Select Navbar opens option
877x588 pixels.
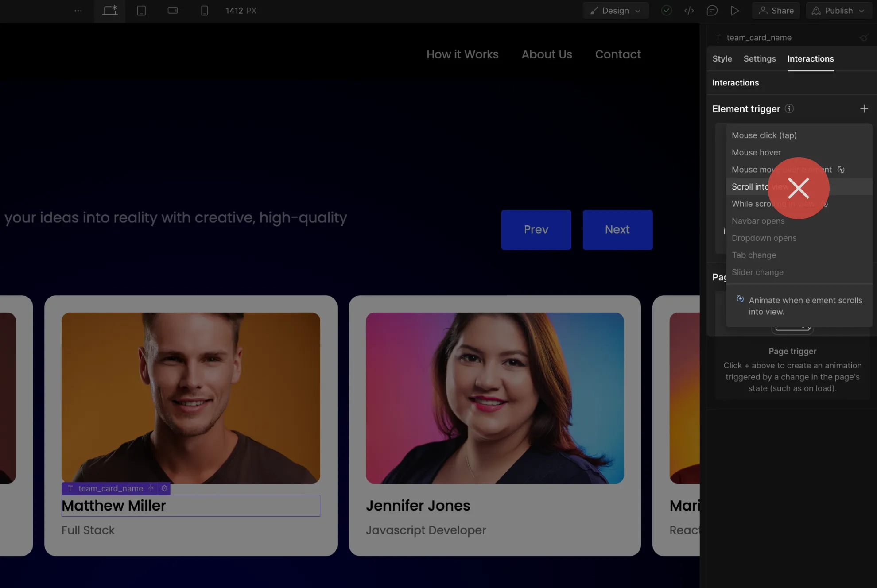point(799,221)
